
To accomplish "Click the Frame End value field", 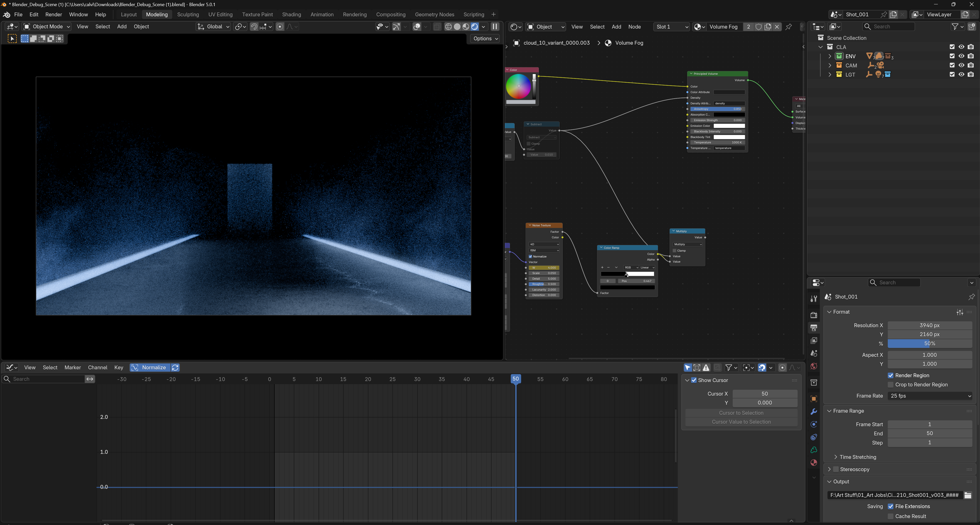I will coord(929,433).
